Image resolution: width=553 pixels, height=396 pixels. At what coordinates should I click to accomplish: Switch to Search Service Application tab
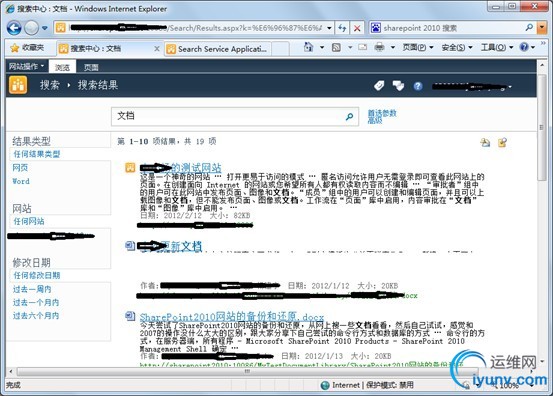[217, 49]
